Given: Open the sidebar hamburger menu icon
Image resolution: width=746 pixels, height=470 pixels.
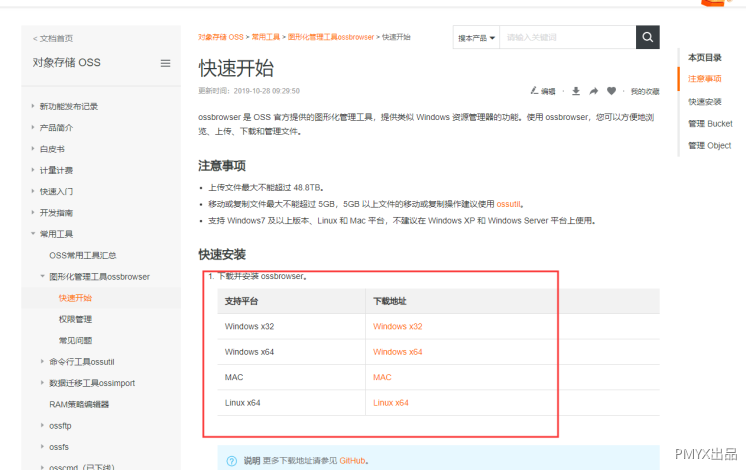Looking at the screenshot, I should pyautogui.click(x=165, y=63).
